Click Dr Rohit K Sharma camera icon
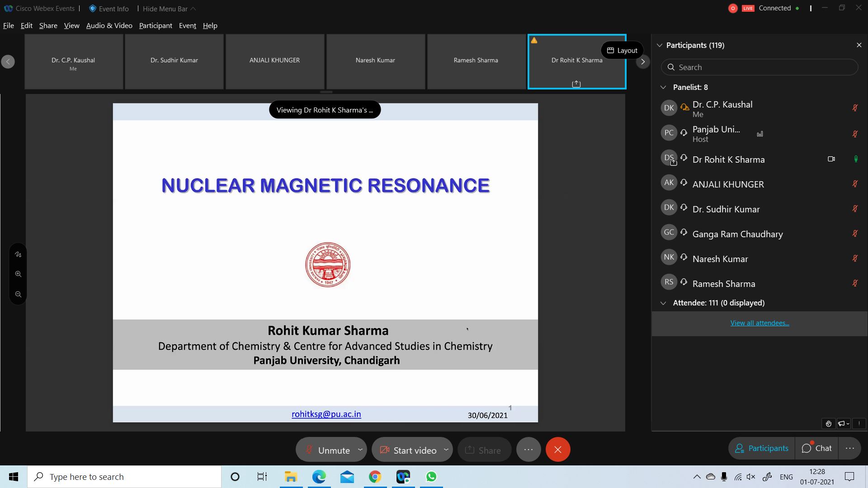The width and height of the screenshot is (868, 488). pos(831,159)
